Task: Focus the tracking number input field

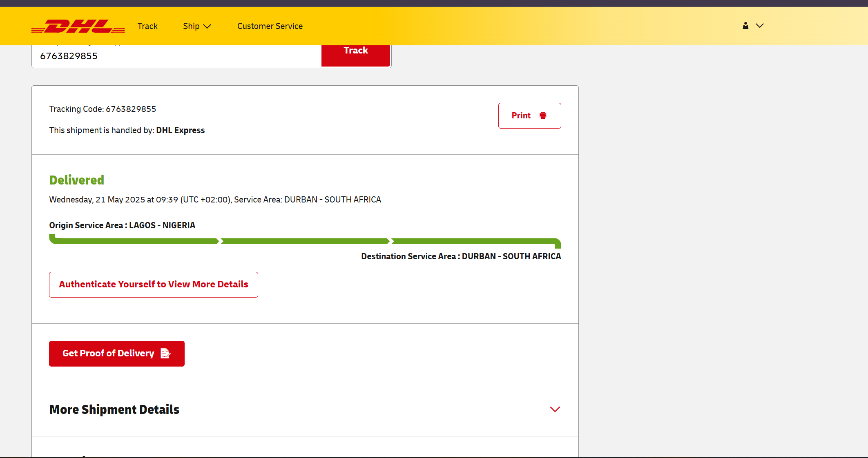Action: click(177, 56)
